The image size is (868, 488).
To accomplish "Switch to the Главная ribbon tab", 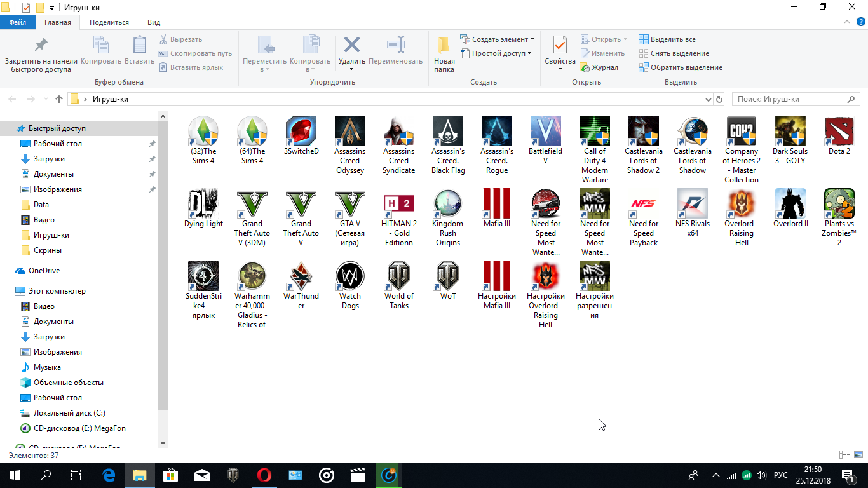I will tap(58, 22).
